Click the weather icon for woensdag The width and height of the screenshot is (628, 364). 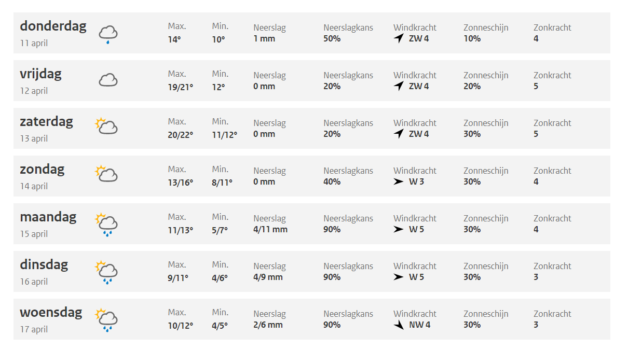(x=106, y=320)
